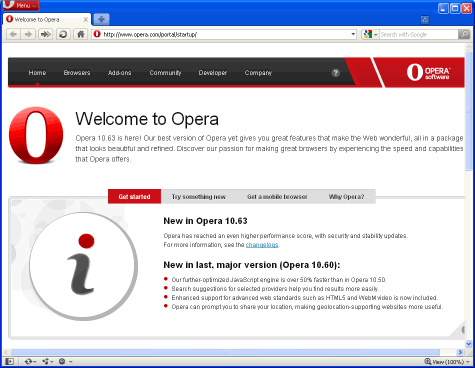Screen dimensions: 475x368
Task: Open the Opera Turbo icon in status bar
Action: tap(62, 361)
